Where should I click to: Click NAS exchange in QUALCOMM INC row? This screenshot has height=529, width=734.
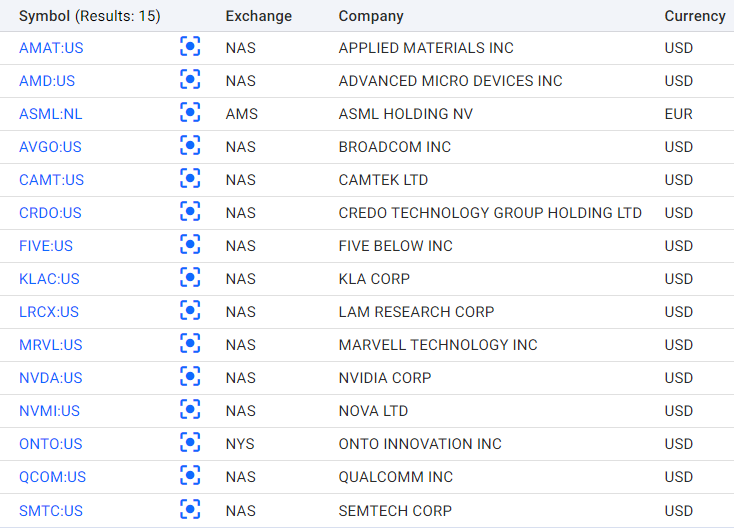pyautogui.click(x=241, y=477)
